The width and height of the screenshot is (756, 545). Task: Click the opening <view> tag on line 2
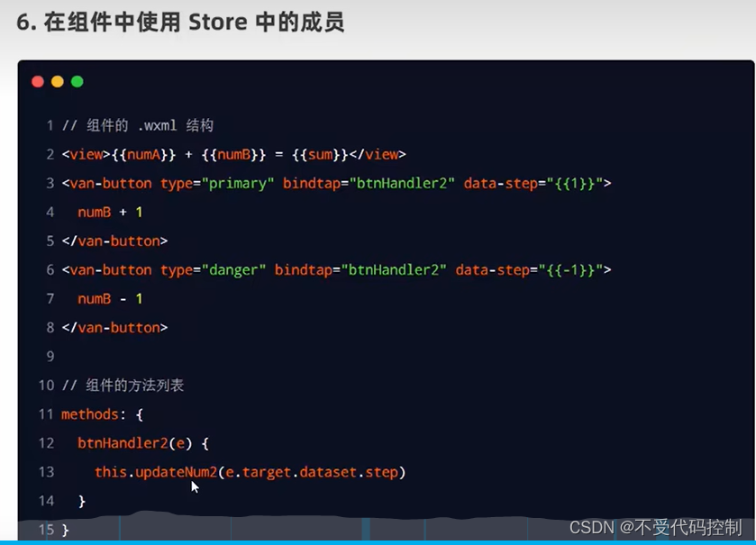pyautogui.click(x=87, y=155)
